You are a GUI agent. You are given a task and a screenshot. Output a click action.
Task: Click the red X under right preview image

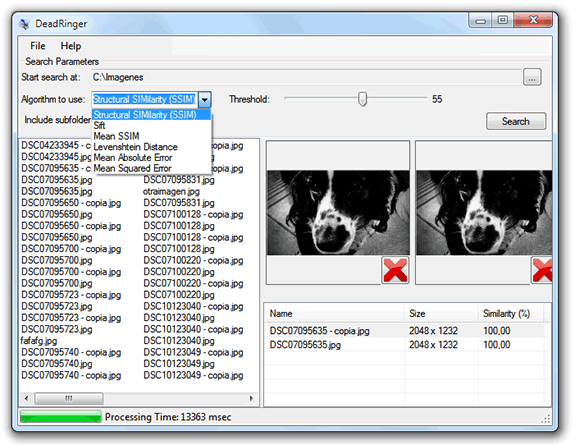pos(542,270)
